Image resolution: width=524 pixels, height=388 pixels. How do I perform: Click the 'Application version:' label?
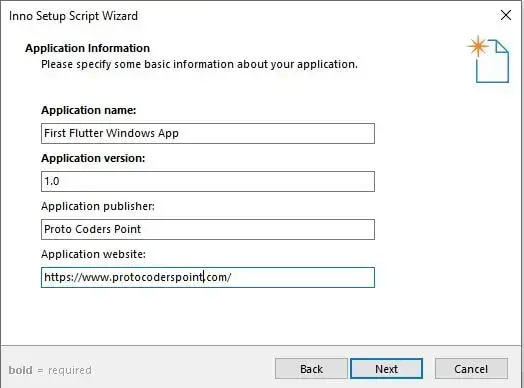[x=93, y=158]
